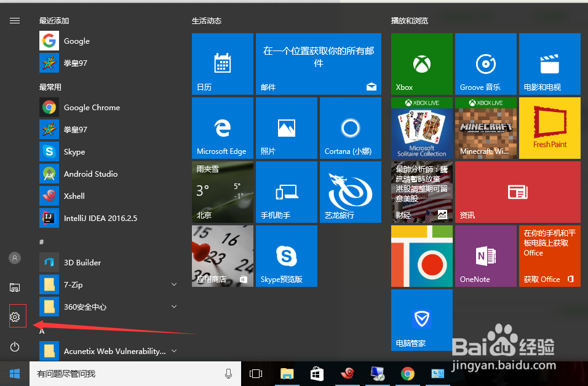Launch IntelliJ IDEA 2016.2.5
This screenshot has height=386, width=588.
click(108, 218)
